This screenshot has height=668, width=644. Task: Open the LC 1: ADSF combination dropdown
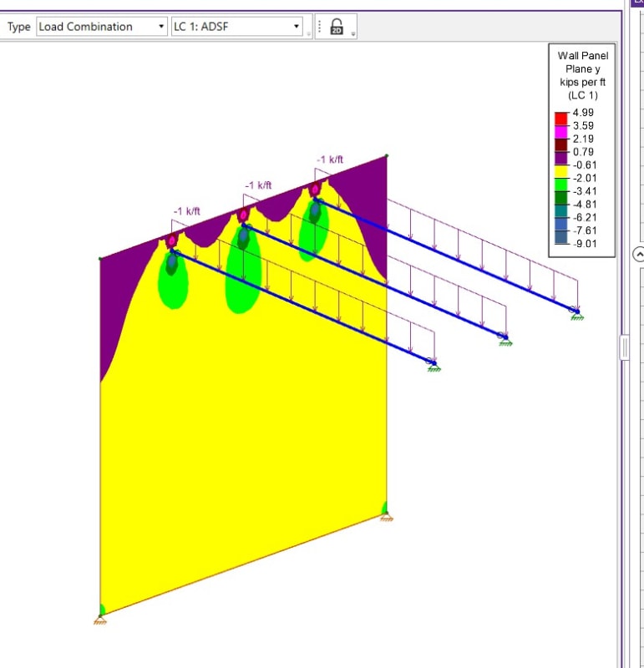[x=237, y=27]
